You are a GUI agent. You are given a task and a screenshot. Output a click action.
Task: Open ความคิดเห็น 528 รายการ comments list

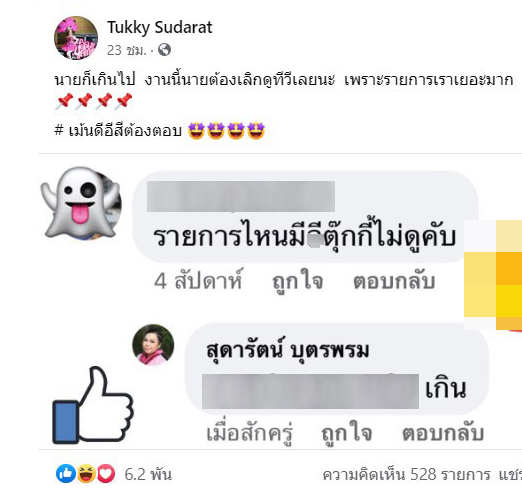tap(406, 474)
